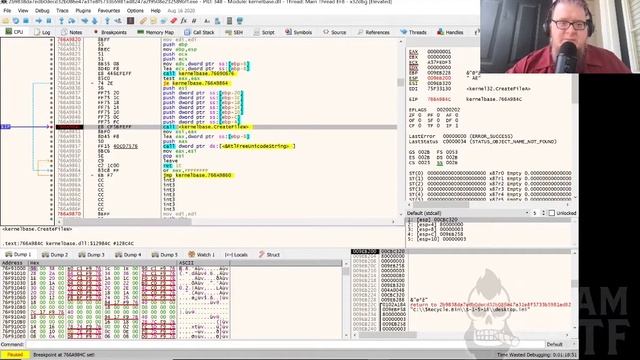Click the Run to User Code icon

click(x=118, y=20)
